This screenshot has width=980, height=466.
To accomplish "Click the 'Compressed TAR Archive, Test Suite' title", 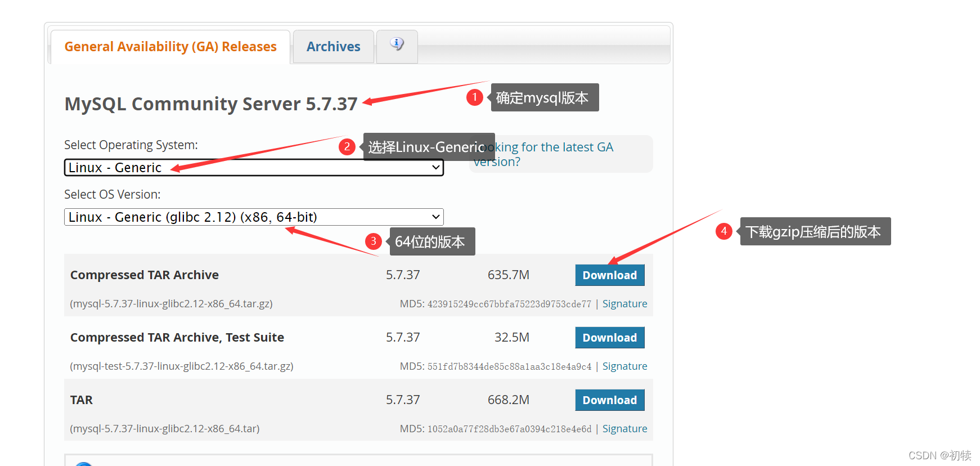I will (x=177, y=338).
